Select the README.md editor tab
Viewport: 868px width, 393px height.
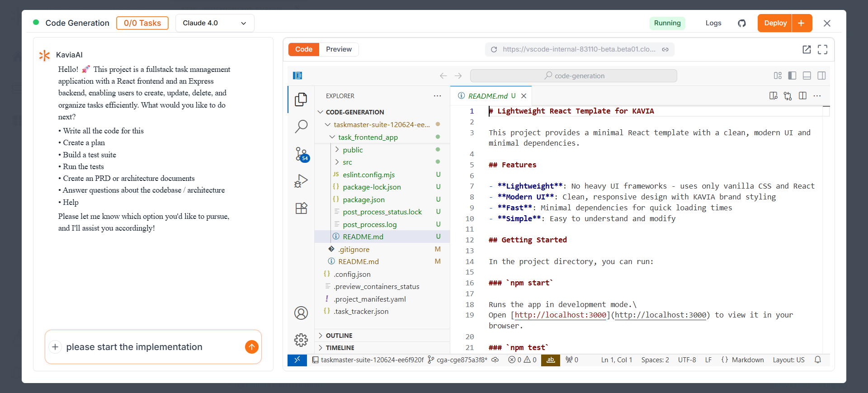pos(487,96)
